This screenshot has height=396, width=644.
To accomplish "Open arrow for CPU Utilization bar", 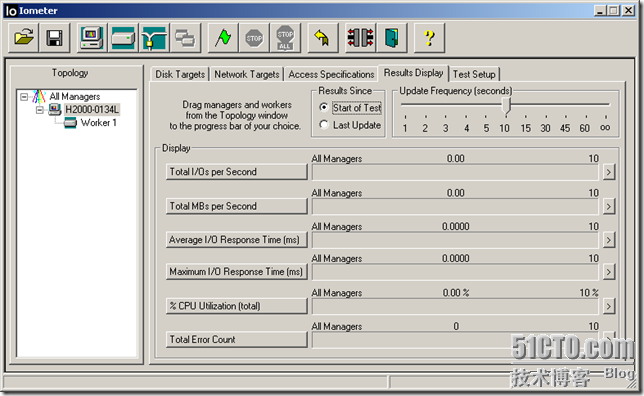I will (x=609, y=306).
